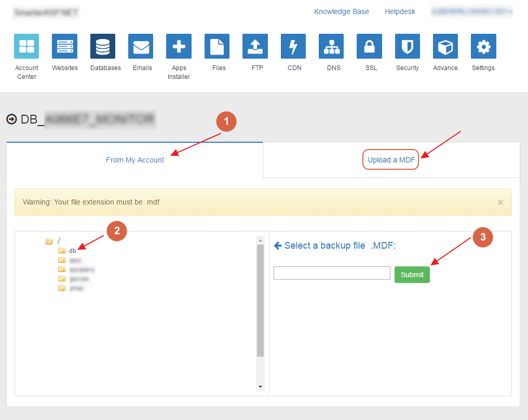Open the Security shield icon
Screen dimensions: 528x420
point(408,46)
